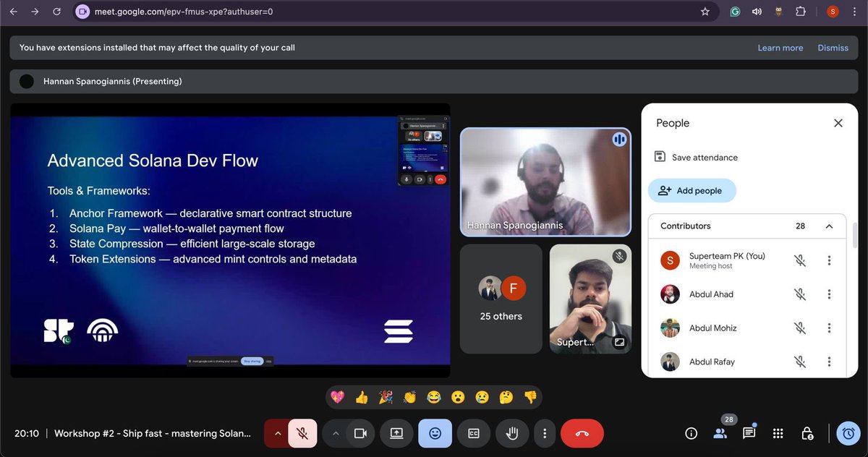Screen dimensions: 868x457
Task: Open video settings caret beside camera
Action: pyautogui.click(x=336, y=433)
